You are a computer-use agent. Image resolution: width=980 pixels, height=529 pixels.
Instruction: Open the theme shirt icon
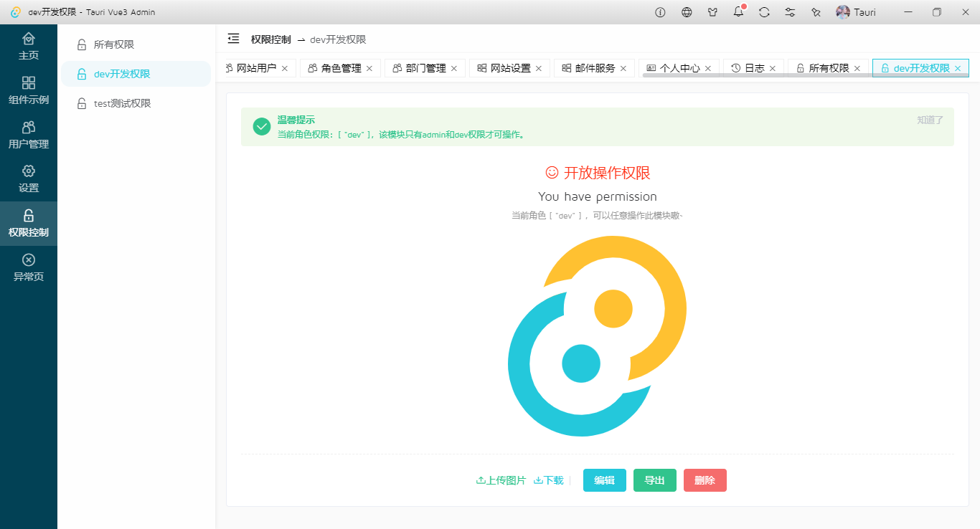click(712, 12)
